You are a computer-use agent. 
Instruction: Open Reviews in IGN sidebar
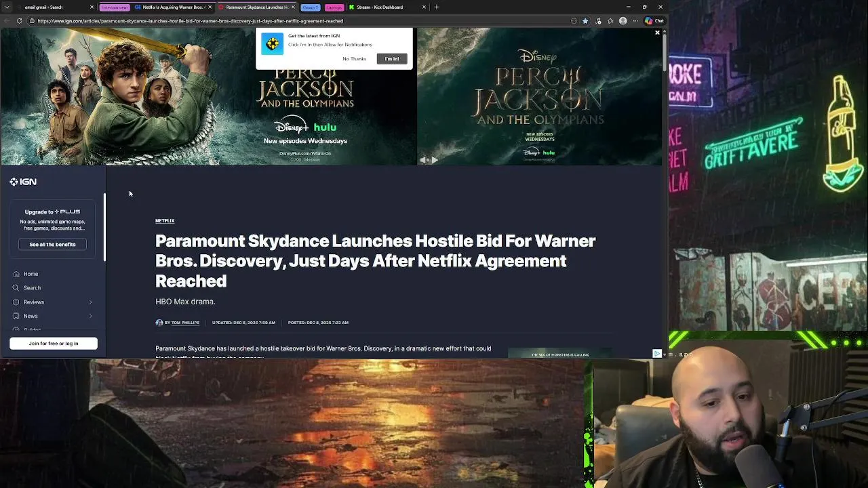[x=34, y=302]
